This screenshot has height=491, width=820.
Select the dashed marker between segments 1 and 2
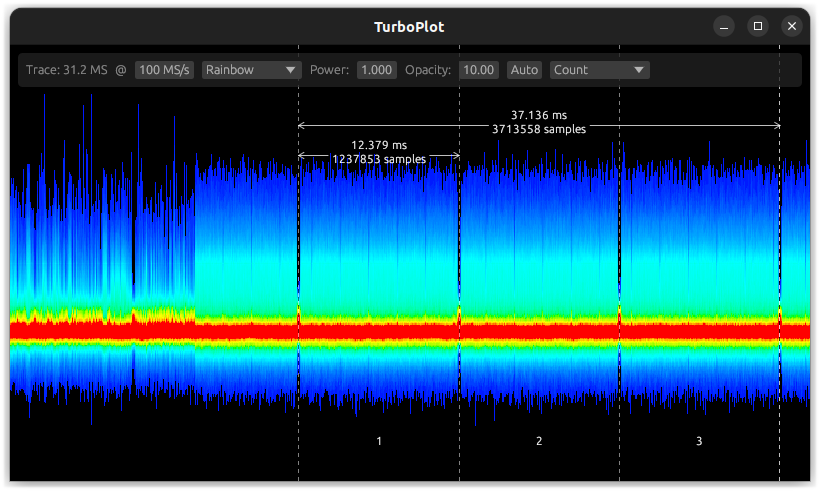[459, 420]
